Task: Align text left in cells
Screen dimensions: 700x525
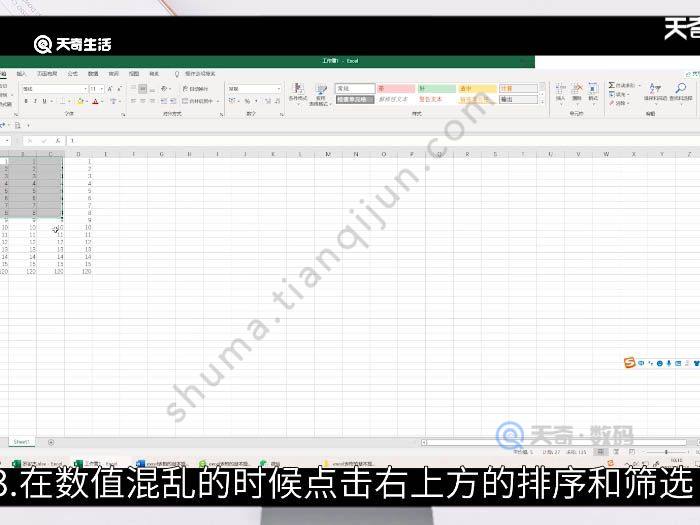Action: [133, 101]
